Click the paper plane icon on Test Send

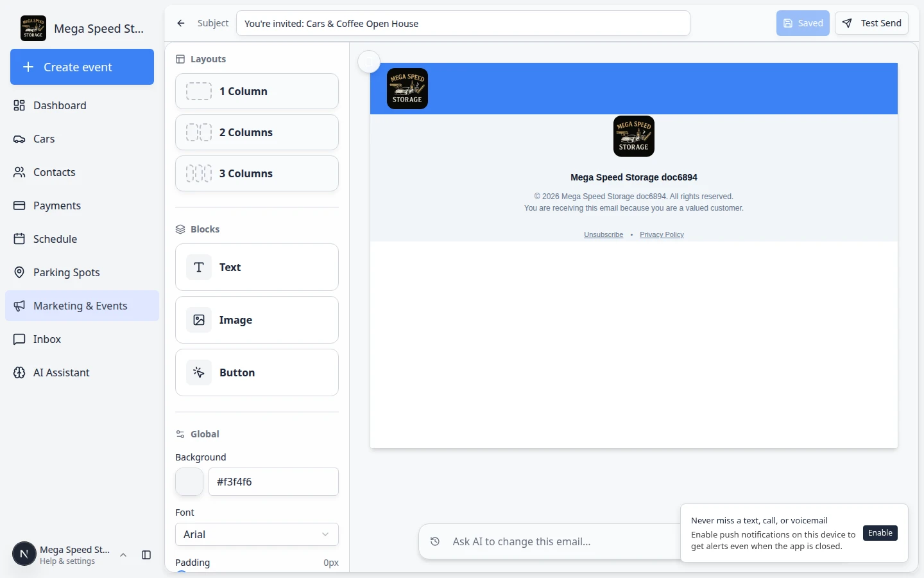[847, 23]
